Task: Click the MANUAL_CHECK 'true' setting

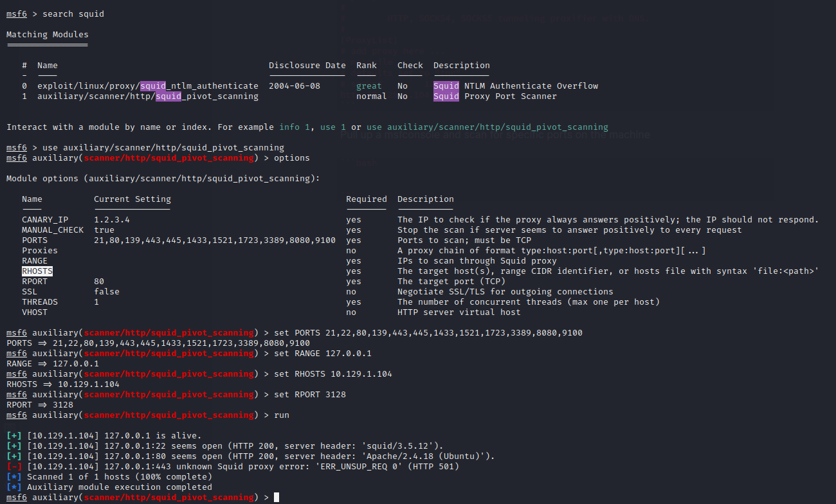Action: 104,230
